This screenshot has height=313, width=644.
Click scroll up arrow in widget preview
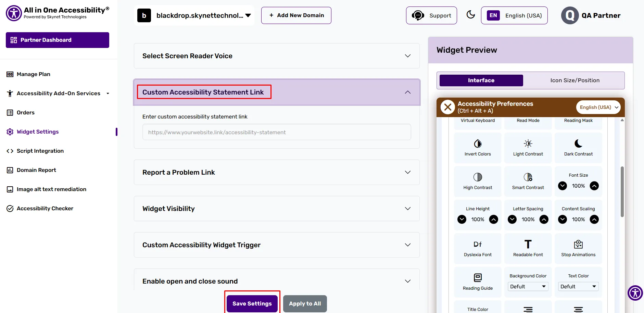pyautogui.click(x=622, y=120)
